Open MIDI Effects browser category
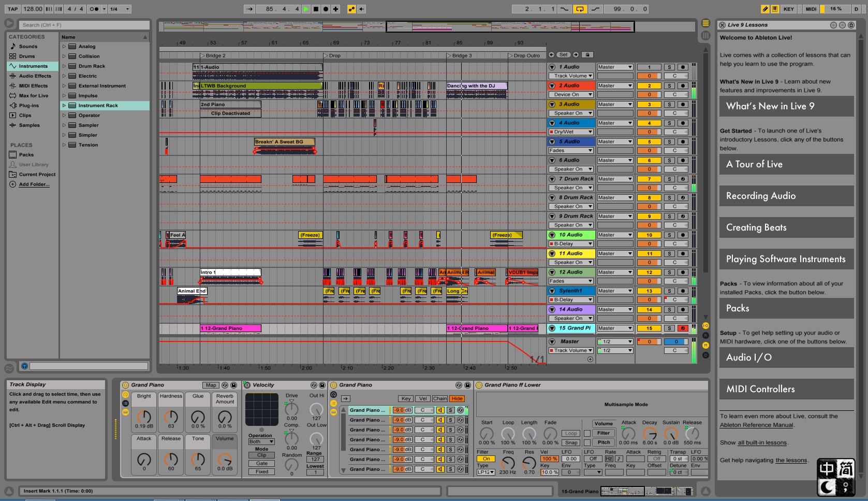868x501 pixels. tap(33, 86)
